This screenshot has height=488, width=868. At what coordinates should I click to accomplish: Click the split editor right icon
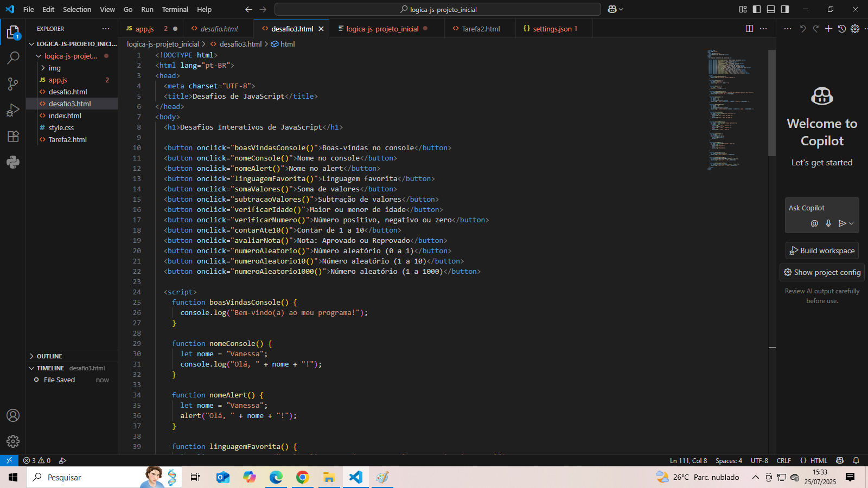(749, 29)
